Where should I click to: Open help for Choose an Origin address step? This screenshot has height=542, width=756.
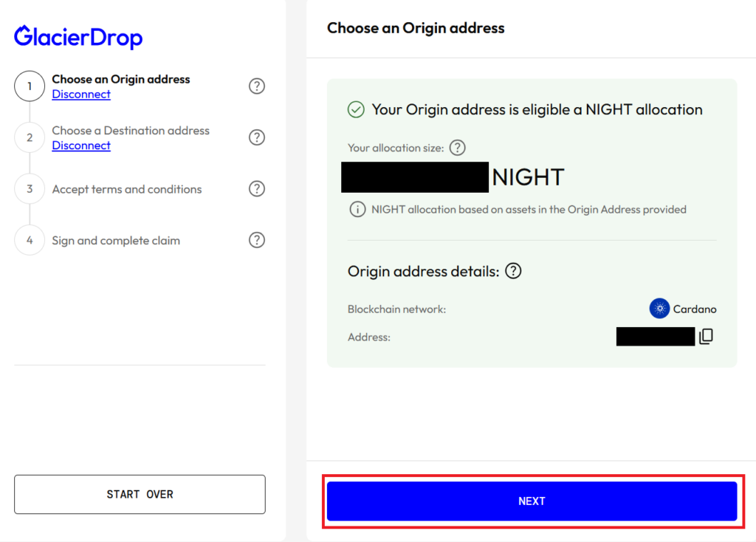point(256,86)
